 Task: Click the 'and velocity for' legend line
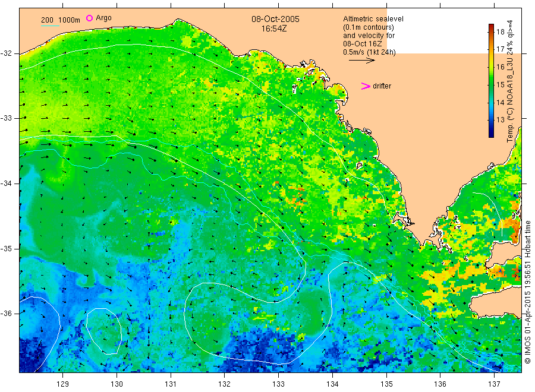point(369,36)
